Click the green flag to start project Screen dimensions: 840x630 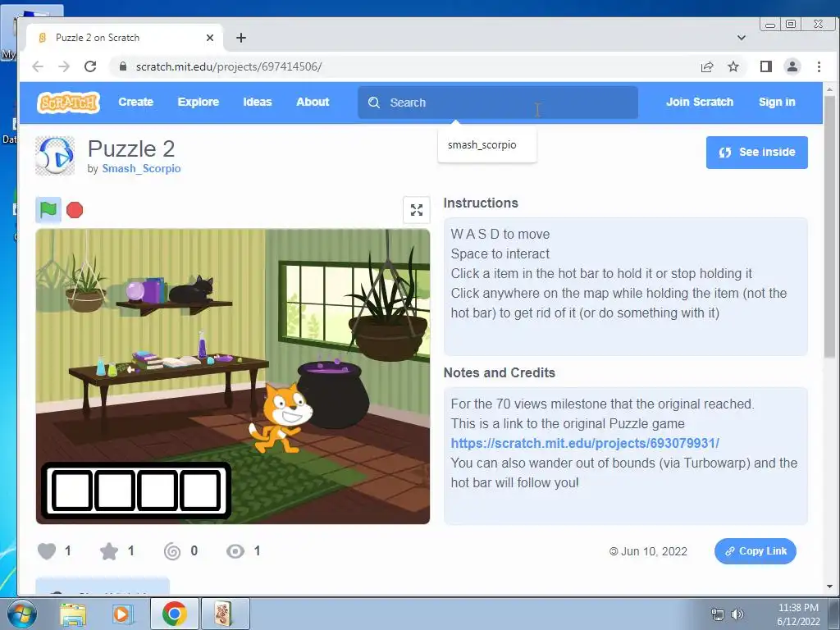pyautogui.click(x=48, y=209)
